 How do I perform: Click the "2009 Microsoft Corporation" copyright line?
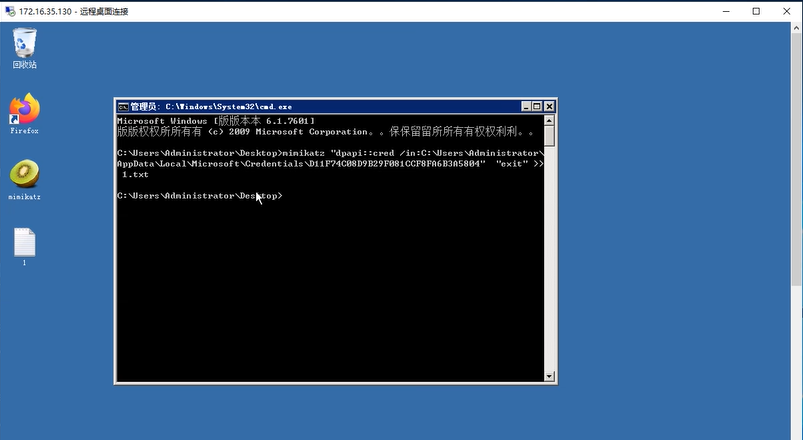[x=326, y=132]
